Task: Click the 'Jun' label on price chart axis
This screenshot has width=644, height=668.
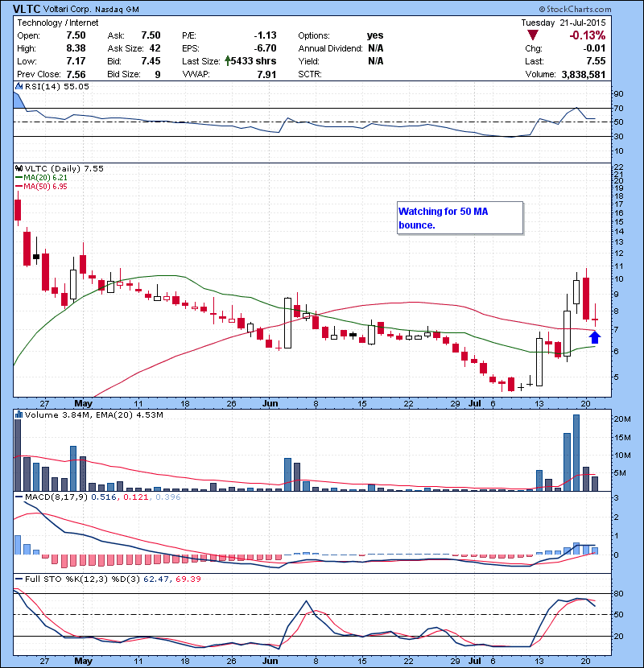Action: pyautogui.click(x=270, y=403)
